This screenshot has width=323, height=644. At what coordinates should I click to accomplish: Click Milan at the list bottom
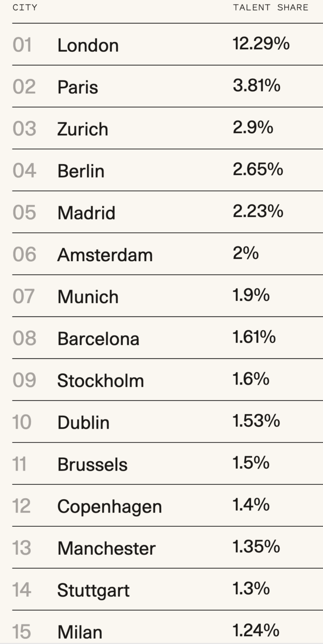point(80,632)
